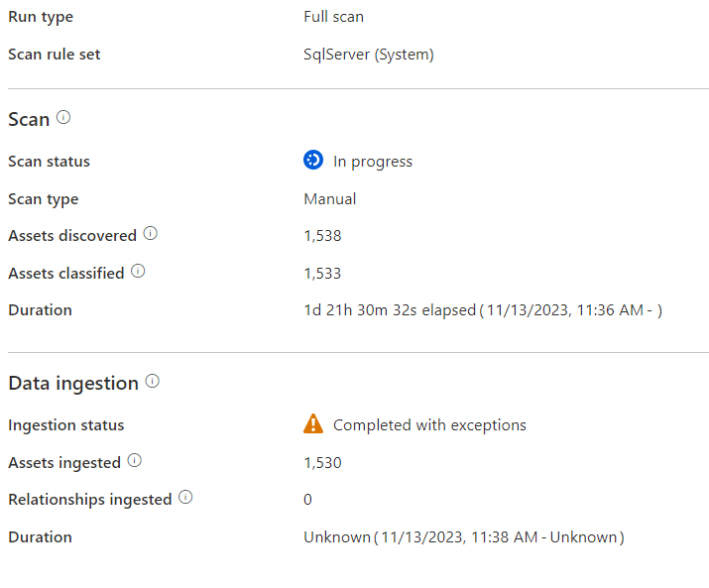Select the SqlServer (System) rule set value
The height and width of the screenshot is (588, 709).
click(369, 55)
